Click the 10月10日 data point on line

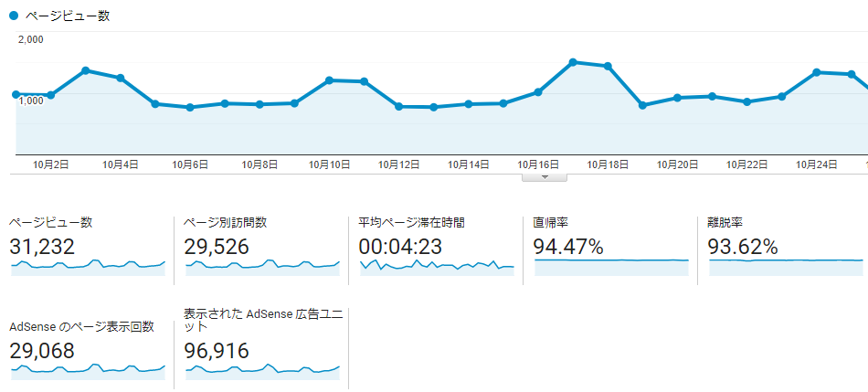tap(329, 80)
